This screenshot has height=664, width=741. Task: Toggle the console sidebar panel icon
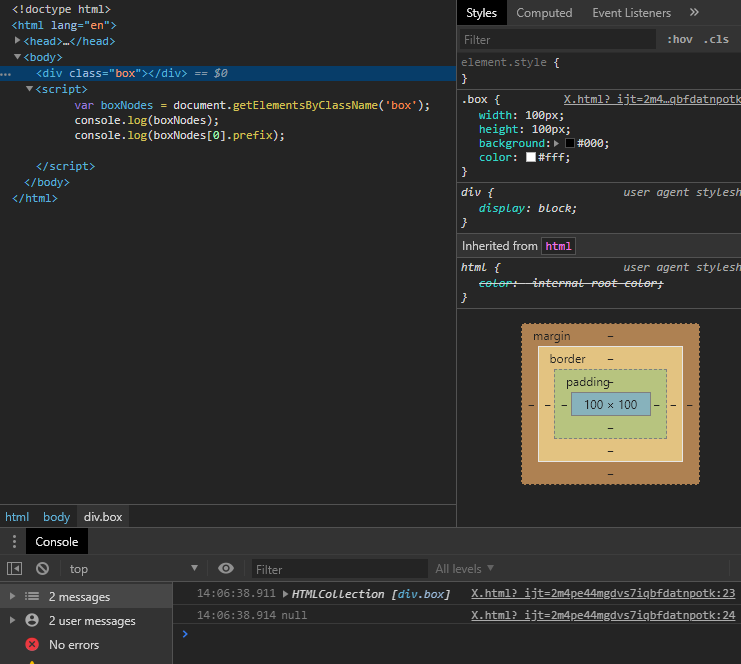pos(15,569)
